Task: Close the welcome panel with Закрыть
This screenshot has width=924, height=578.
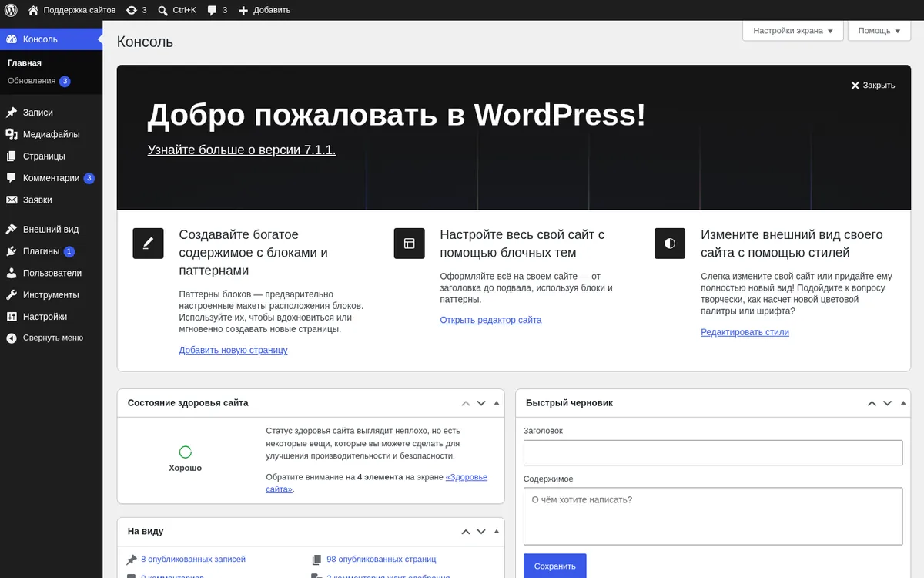Action: [873, 86]
